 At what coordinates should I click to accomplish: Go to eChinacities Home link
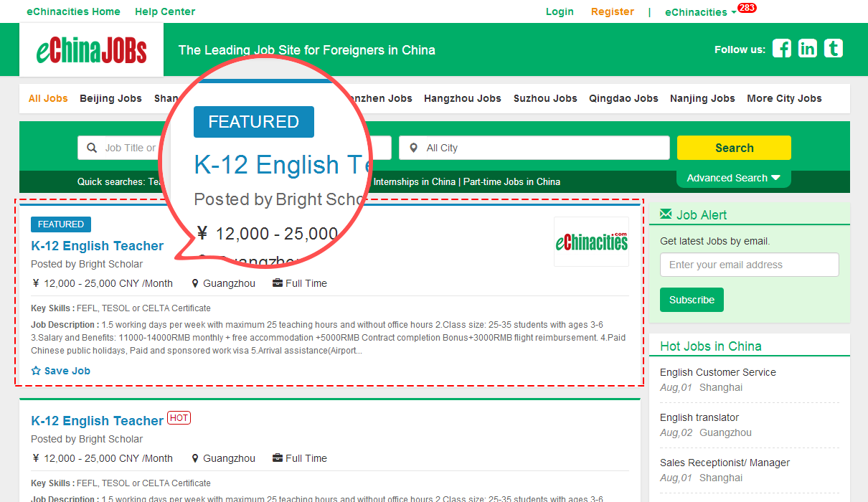coord(73,11)
